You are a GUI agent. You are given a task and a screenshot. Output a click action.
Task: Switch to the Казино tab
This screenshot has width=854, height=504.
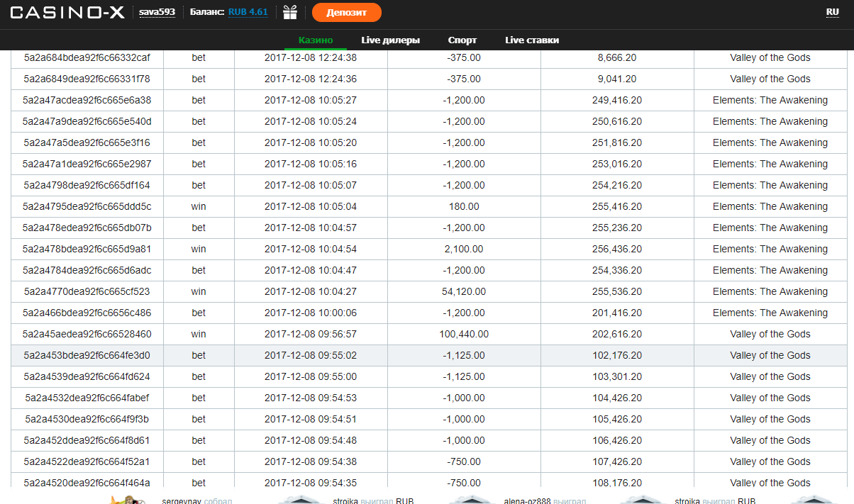point(316,40)
